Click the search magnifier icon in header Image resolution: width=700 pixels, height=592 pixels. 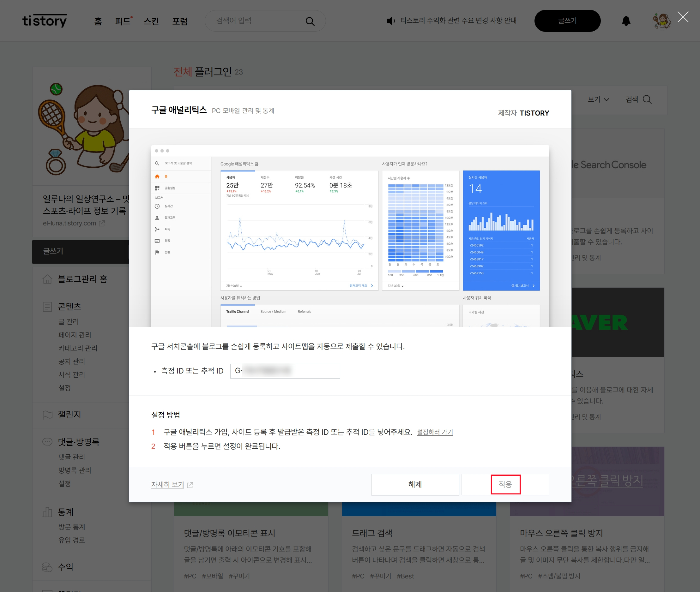(310, 21)
